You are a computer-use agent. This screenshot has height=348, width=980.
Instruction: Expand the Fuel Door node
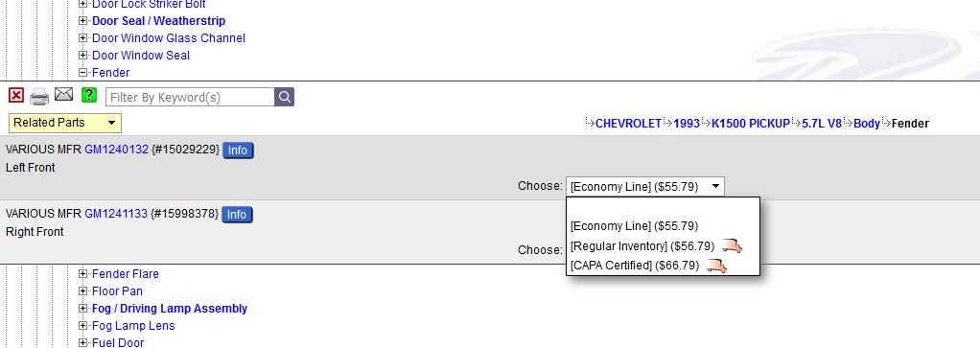tap(83, 342)
